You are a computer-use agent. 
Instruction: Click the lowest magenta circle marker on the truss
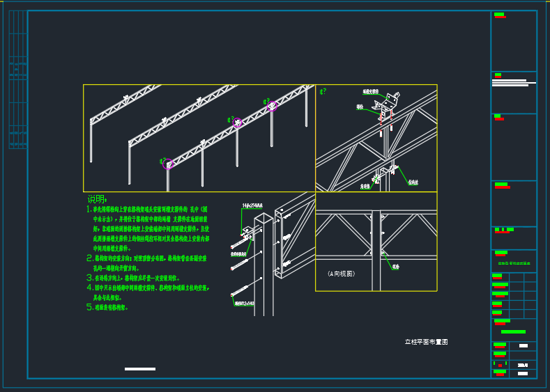167,164
